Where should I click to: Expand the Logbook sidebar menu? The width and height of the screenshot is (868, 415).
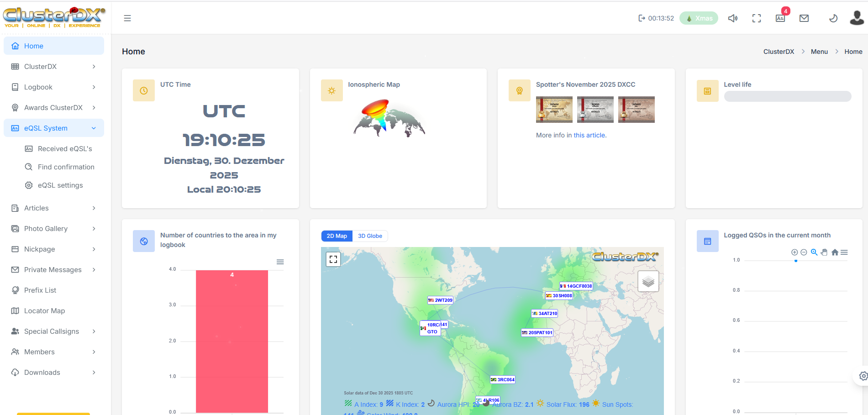54,87
